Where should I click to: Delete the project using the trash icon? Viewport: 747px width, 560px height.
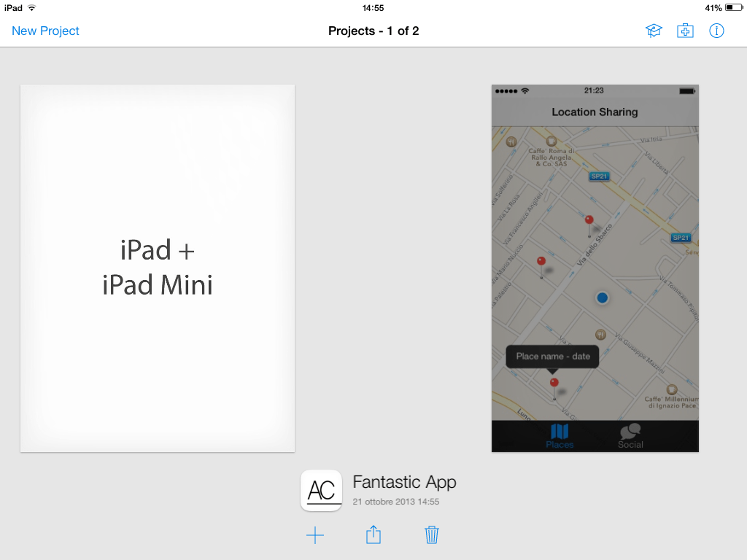click(431, 534)
